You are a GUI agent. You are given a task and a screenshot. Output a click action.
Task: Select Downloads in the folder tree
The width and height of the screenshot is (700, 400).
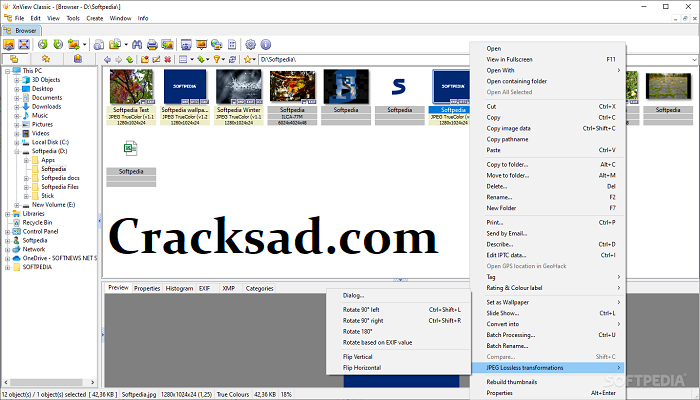pos(46,107)
